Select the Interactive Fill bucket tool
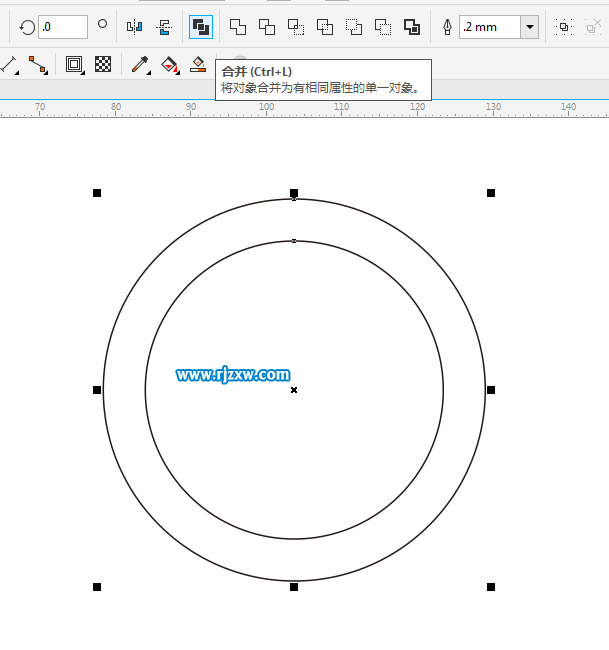 (x=170, y=65)
